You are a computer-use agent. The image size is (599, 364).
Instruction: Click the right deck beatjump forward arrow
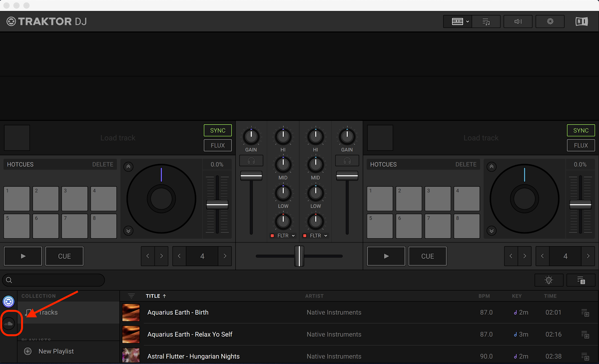pyautogui.click(x=524, y=256)
